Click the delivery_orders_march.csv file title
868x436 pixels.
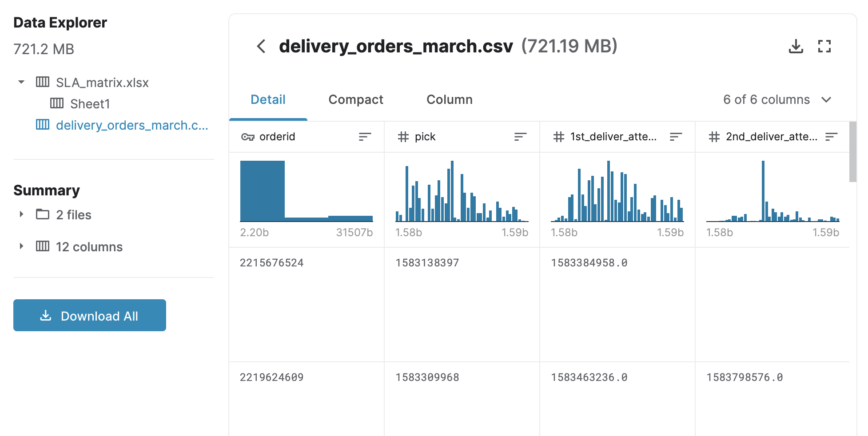point(396,46)
